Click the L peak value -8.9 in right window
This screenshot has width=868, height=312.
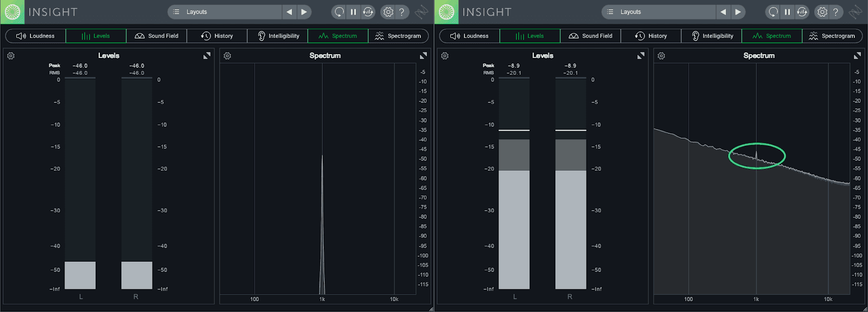pos(514,66)
